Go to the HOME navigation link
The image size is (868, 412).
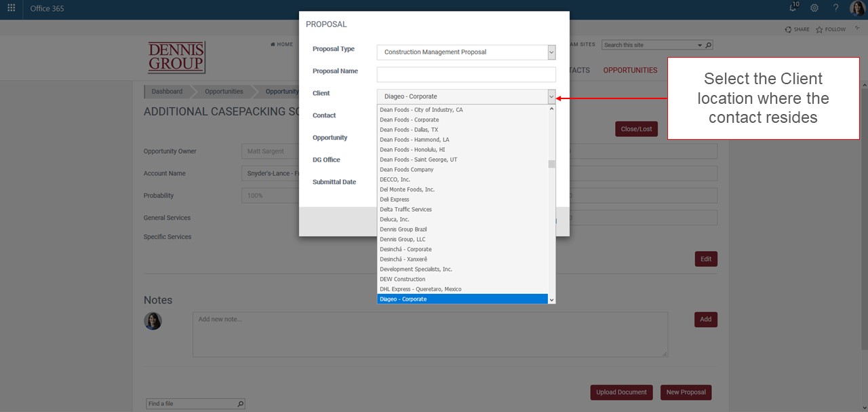point(281,45)
